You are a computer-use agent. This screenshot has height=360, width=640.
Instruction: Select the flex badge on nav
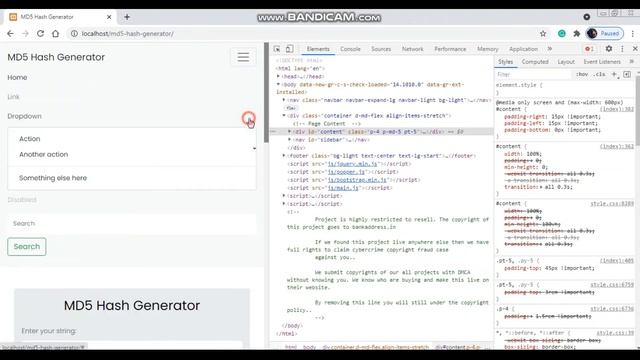point(291,108)
